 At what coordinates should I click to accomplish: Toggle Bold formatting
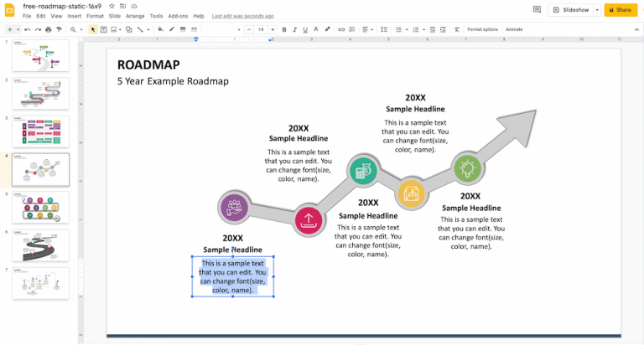[x=284, y=29]
